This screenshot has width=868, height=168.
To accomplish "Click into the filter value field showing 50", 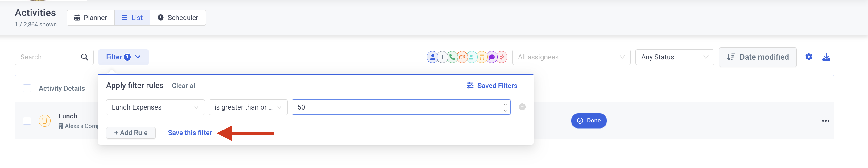I will click(x=396, y=107).
